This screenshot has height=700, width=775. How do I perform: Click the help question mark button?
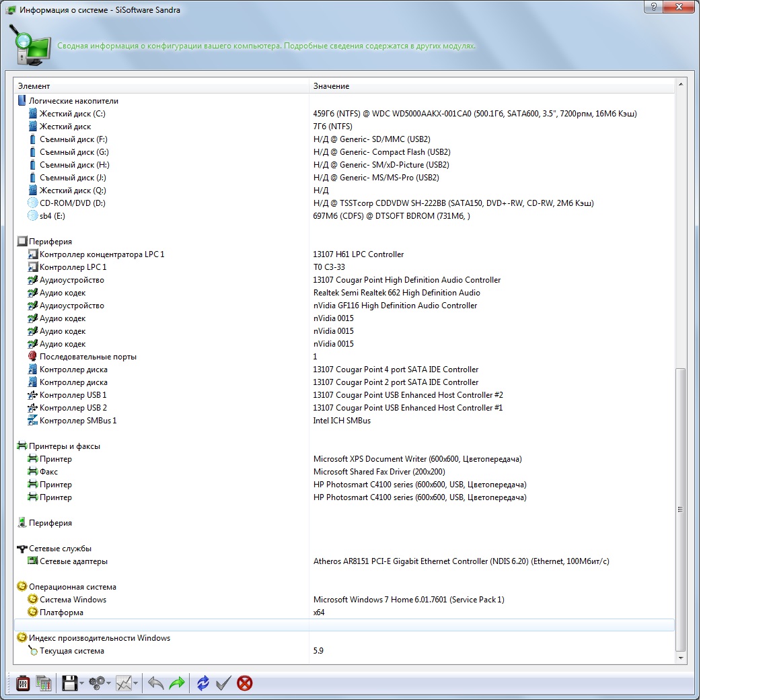coord(653,7)
